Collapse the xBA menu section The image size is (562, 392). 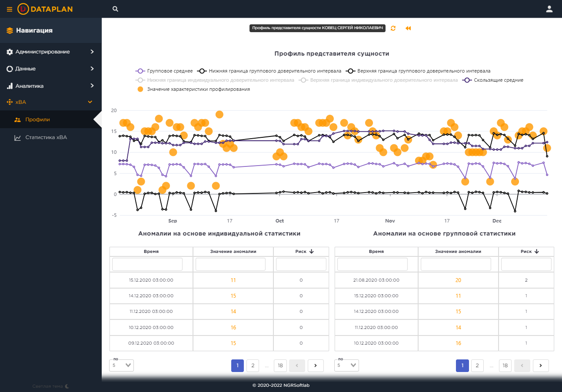pyautogui.click(x=51, y=102)
